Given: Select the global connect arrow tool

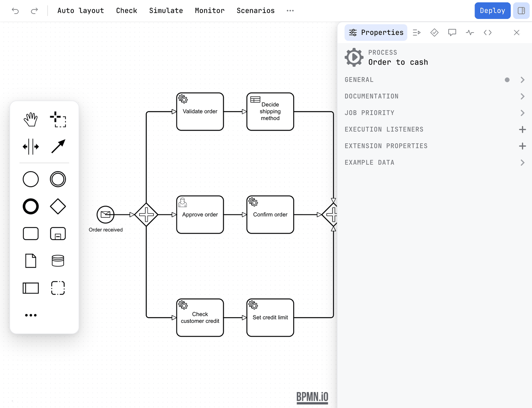Looking at the screenshot, I should pos(58,147).
